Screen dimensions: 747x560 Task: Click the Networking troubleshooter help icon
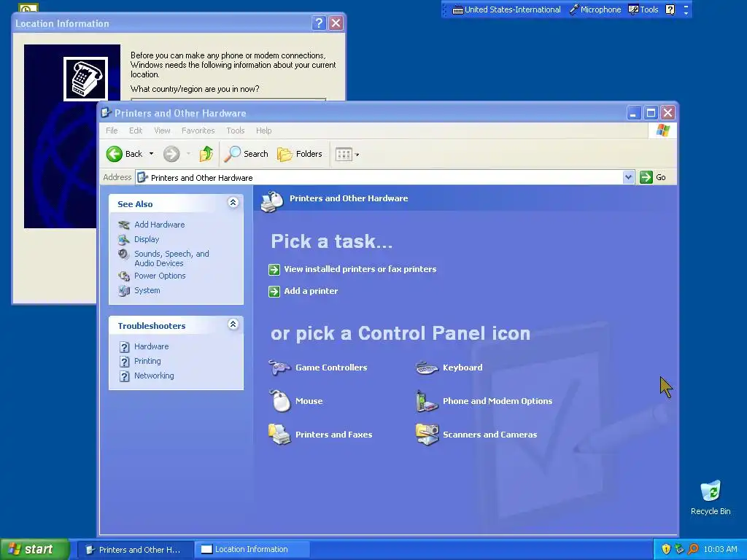124,376
